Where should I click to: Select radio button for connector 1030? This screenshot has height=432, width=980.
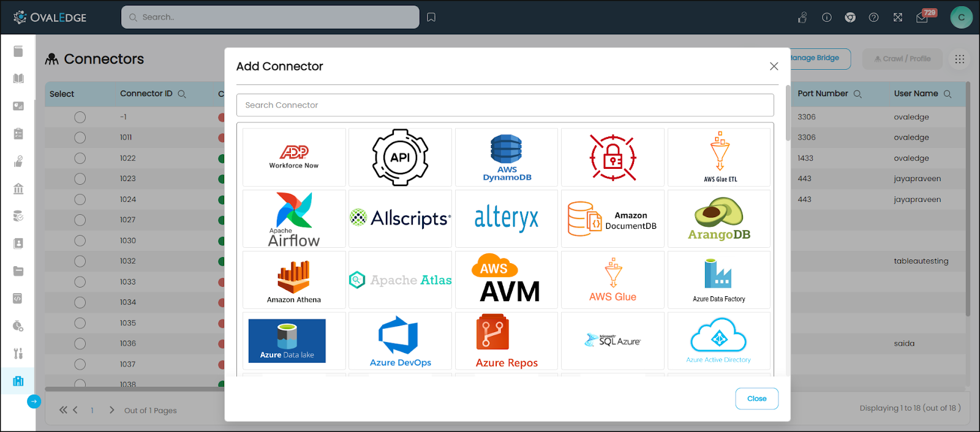[80, 240]
